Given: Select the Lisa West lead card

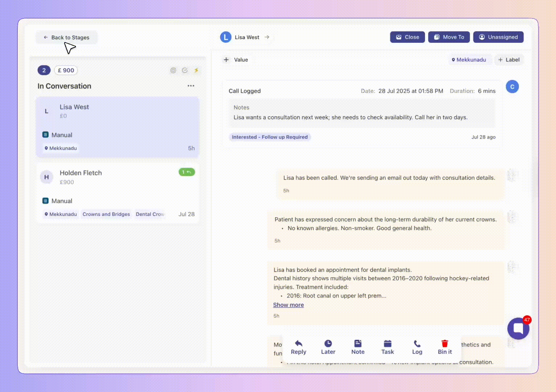Looking at the screenshot, I should tap(118, 127).
